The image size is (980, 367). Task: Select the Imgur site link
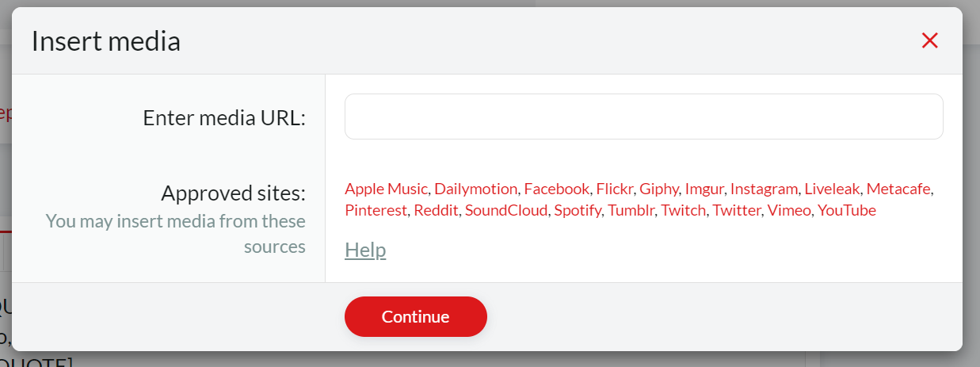click(x=704, y=189)
